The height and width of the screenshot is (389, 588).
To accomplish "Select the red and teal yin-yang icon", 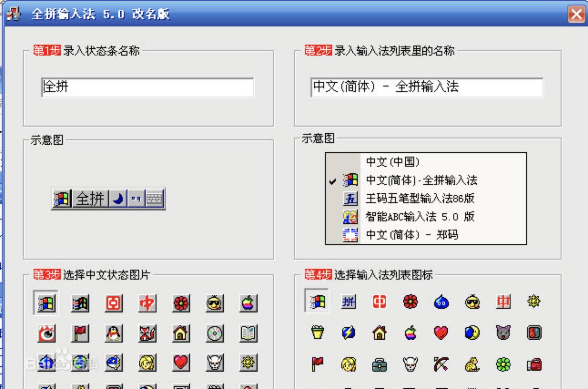I will (x=535, y=333).
